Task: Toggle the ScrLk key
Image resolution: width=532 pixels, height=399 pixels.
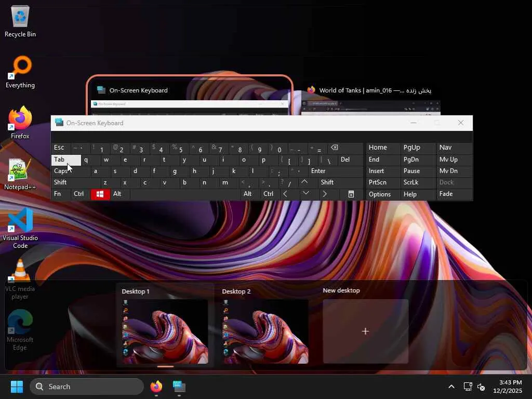Action: (418, 182)
